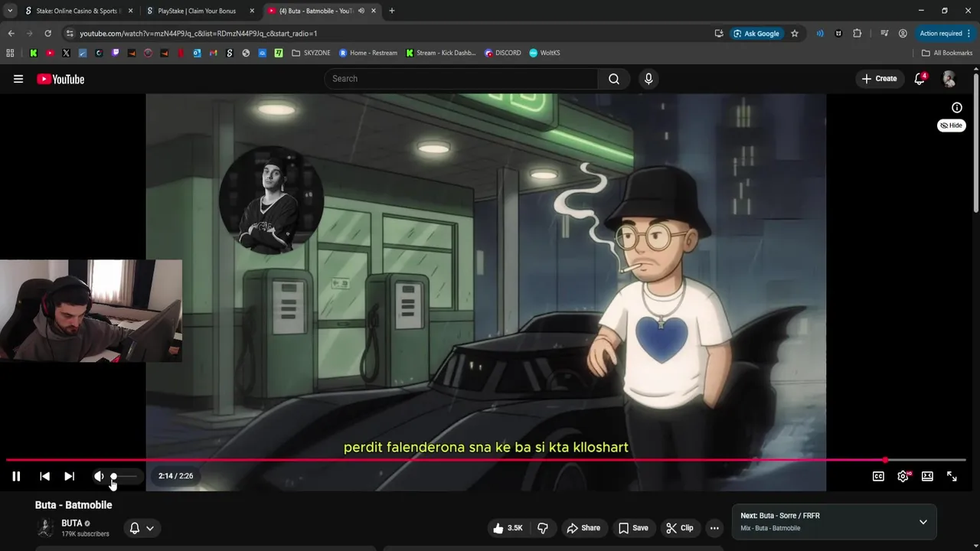Image resolution: width=980 pixels, height=551 pixels.
Task: Click the address bar URL
Action: point(198,34)
